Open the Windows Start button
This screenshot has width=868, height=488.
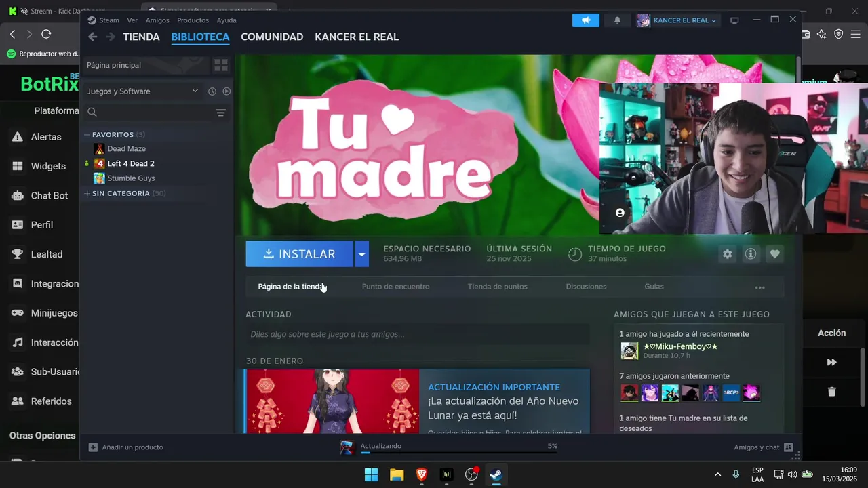point(371,475)
